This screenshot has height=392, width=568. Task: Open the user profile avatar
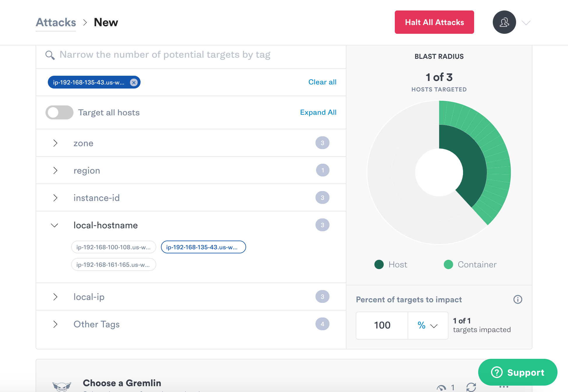[504, 22]
